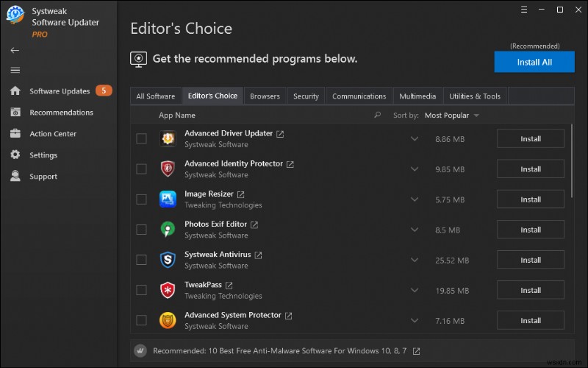Click the Systweak Antivirus shield icon
This screenshot has width=588, height=368.
[x=168, y=260]
